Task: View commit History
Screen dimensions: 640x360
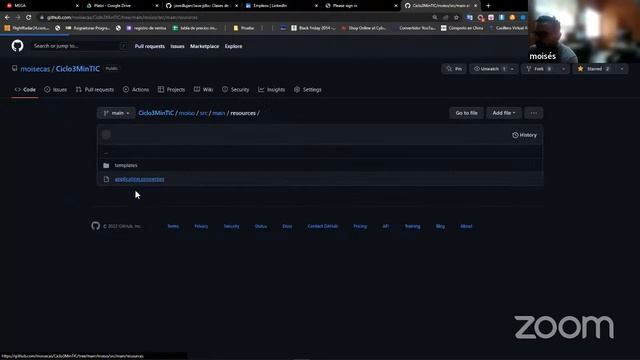Action: 524,135
